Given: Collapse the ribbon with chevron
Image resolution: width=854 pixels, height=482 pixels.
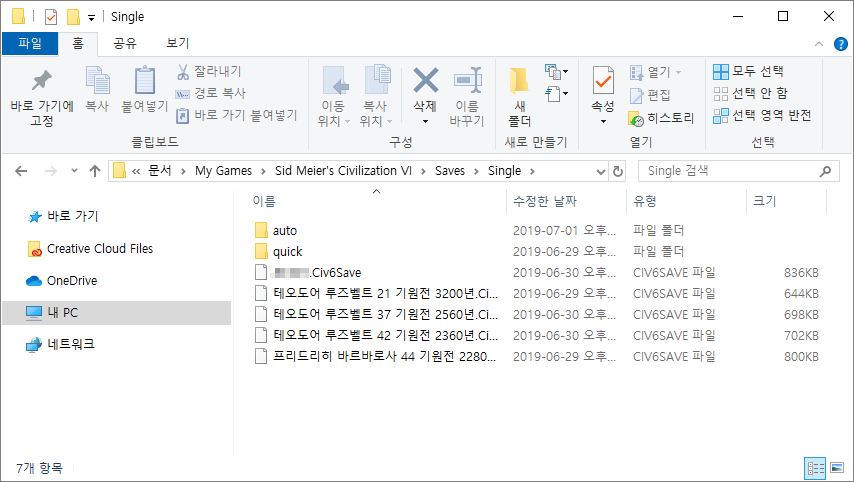Looking at the screenshot, I should 819,44.
